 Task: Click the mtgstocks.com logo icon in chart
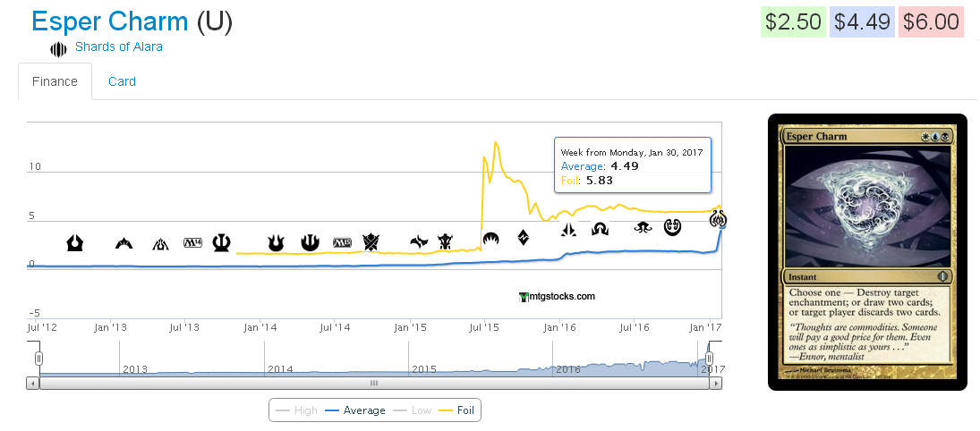[x=524, y=298]
